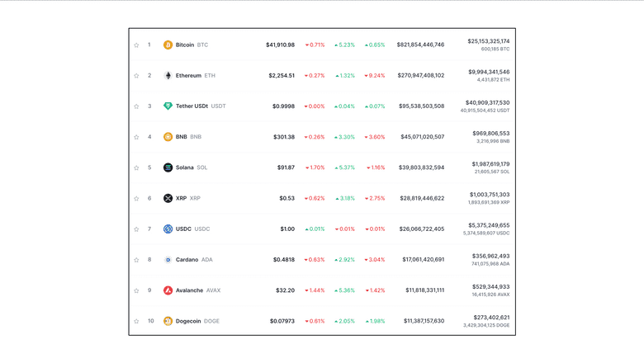Viewport: 644px width, 363px height.
Task: Click Avalanche market cap $11,818,331,111
Action: (424, 290)
